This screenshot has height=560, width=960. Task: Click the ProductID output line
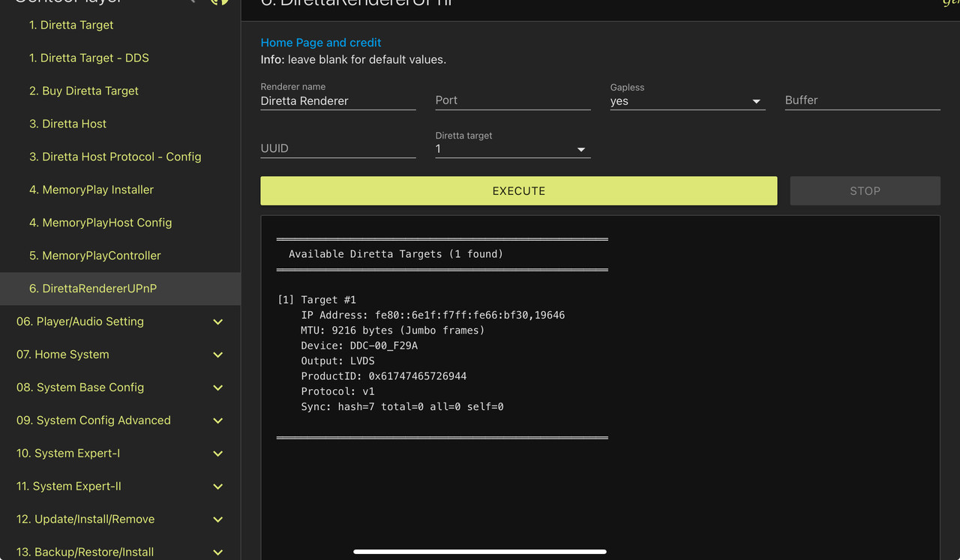click(x=384, y=376)
